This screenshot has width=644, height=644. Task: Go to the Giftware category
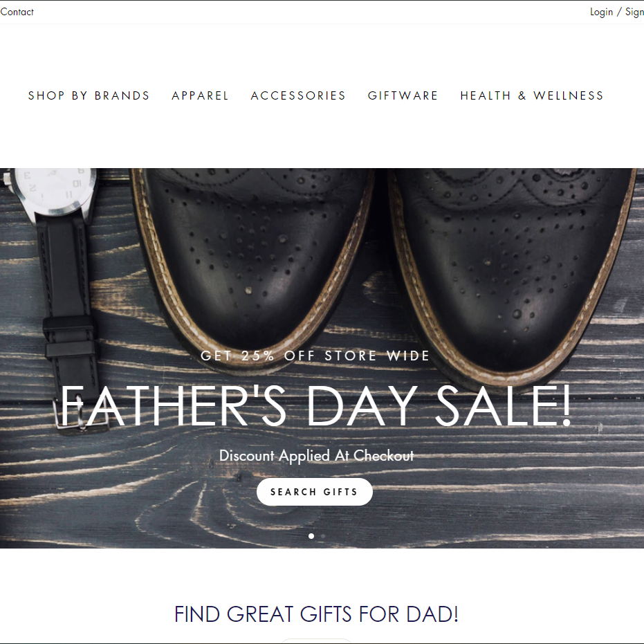click(403, 95)
